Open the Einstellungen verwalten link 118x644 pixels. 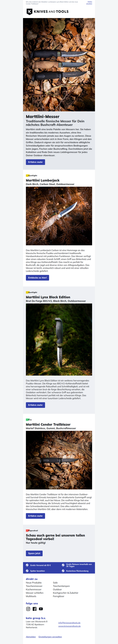(50, 637)
